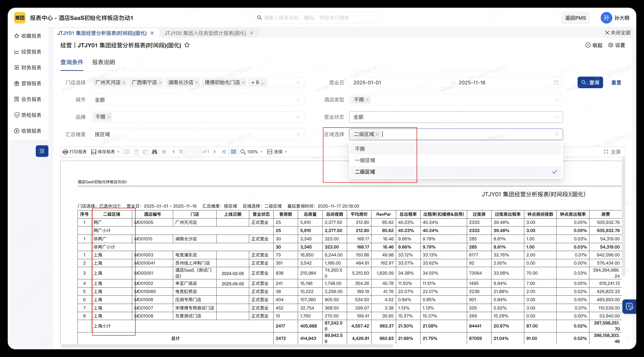Screen dimensions: 644x357
Task: Click the 查询 button
Action: click(590, 82)
